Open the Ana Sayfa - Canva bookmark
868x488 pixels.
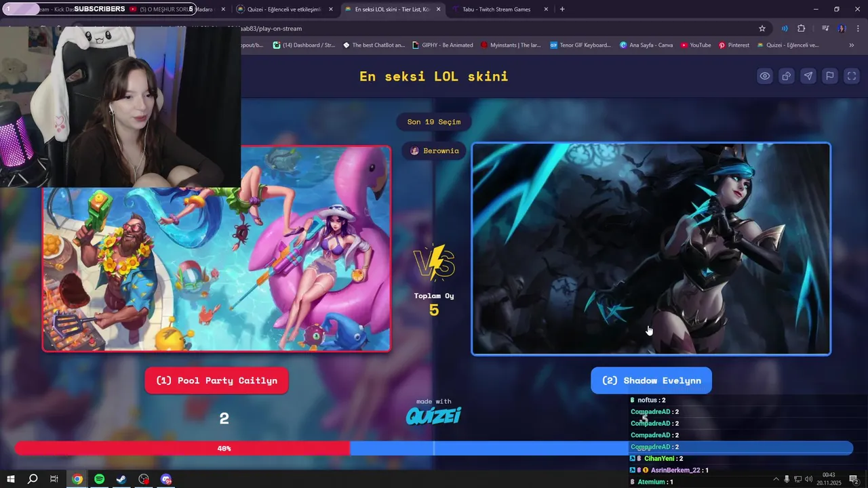point(646,45)
